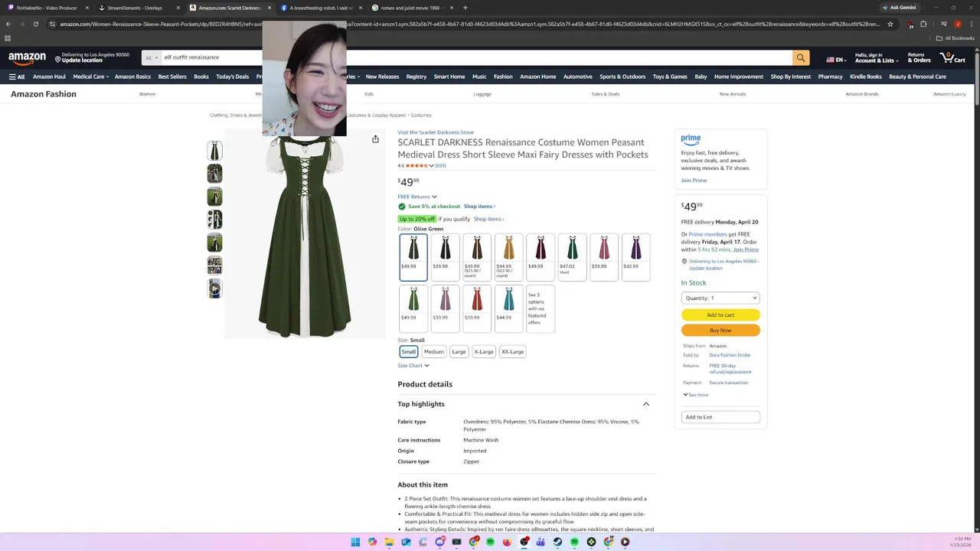The width and height of the screenshot is (980, 551).
Task: Close the StreamElements - Overlays tab
Action: tap(178, 8)
